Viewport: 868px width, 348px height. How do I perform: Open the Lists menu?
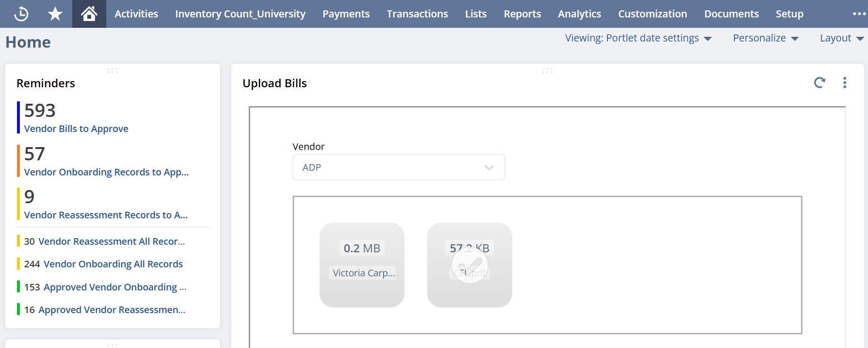476,14
